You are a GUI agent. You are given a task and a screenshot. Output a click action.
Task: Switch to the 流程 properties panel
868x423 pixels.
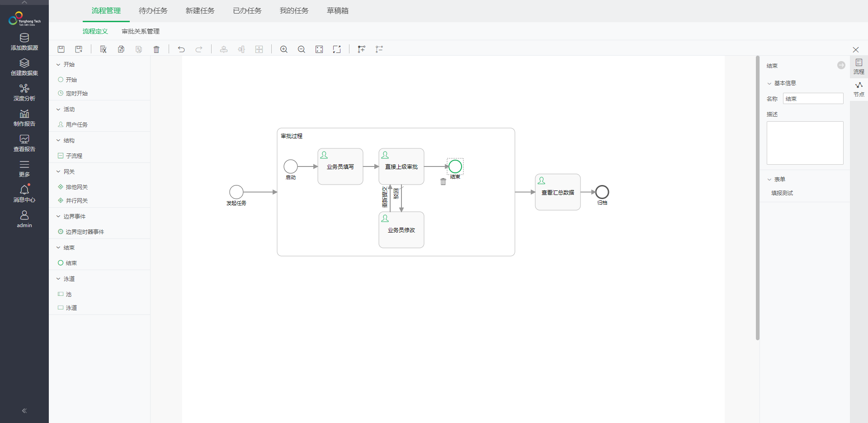tap(859, 66)
